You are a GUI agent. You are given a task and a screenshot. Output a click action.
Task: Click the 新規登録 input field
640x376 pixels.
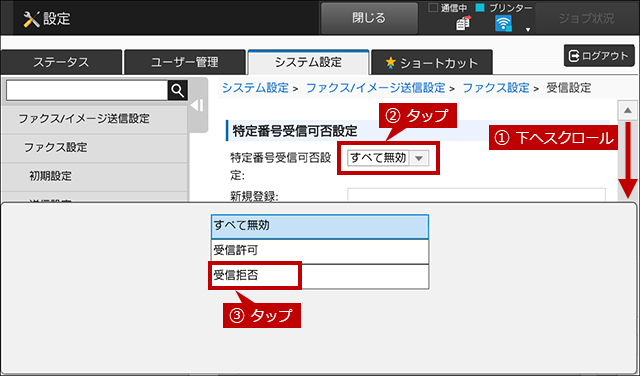point(476,195)
